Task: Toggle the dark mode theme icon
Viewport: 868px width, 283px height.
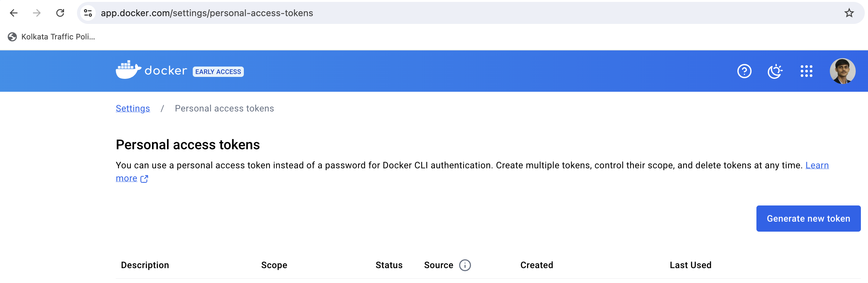Action: tap(775, 71)
